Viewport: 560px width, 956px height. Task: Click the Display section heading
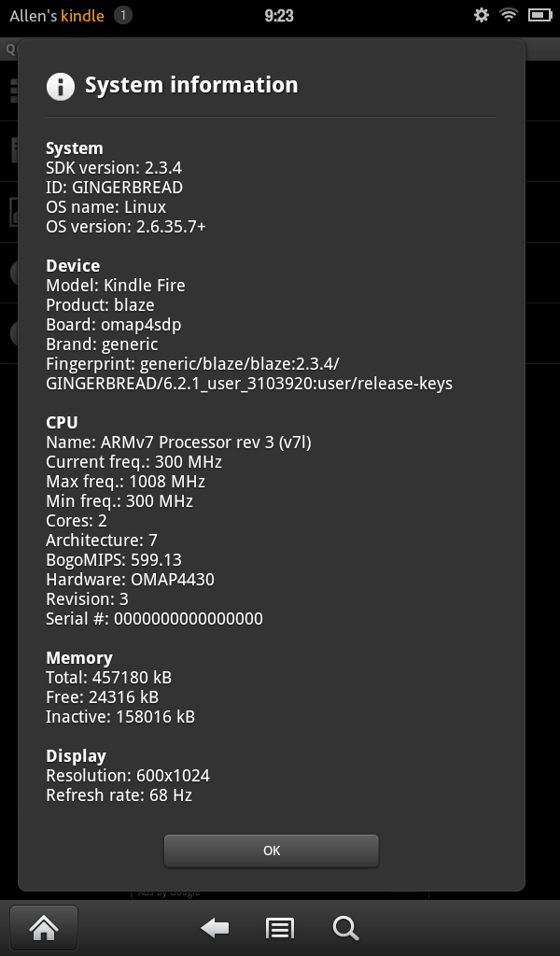(77, 756)
